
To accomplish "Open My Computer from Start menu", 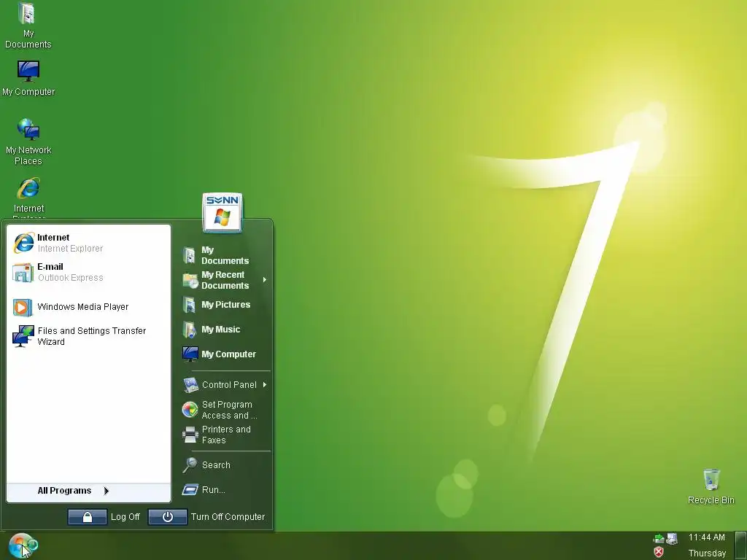I will click(x=225, y=354).
